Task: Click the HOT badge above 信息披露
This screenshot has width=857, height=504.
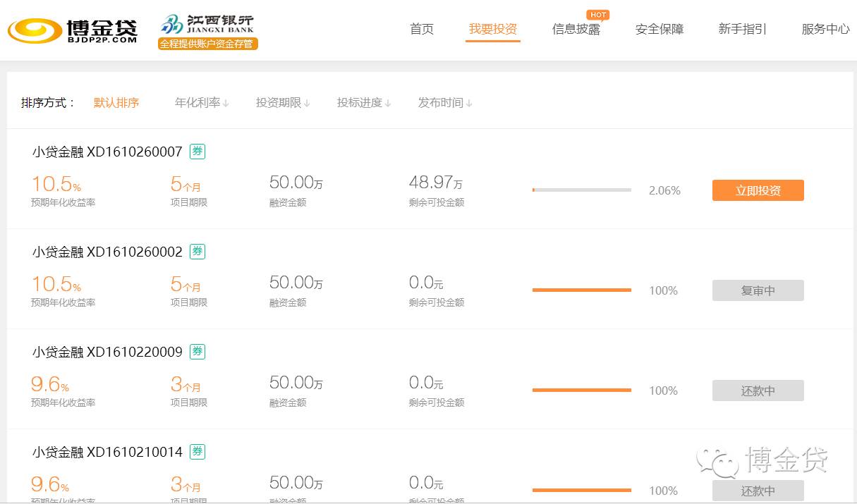Action: pyautogui.click(x=598, y=15)
